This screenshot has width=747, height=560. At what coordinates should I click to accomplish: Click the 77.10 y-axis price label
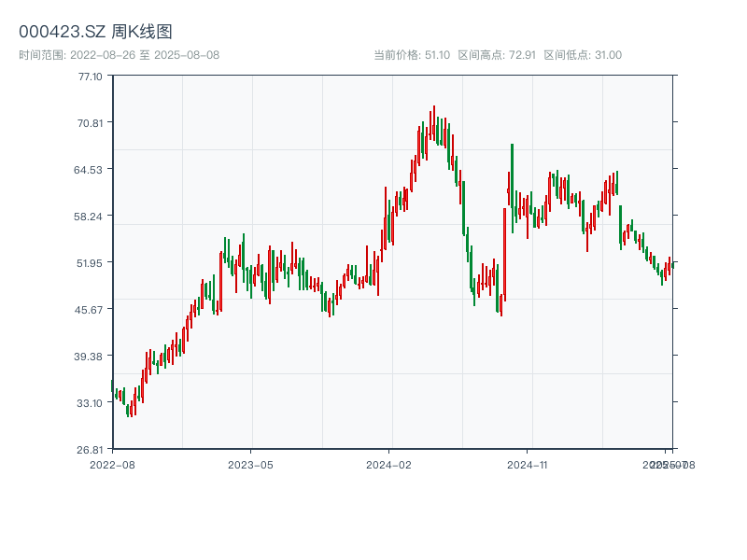click(90, 77)
